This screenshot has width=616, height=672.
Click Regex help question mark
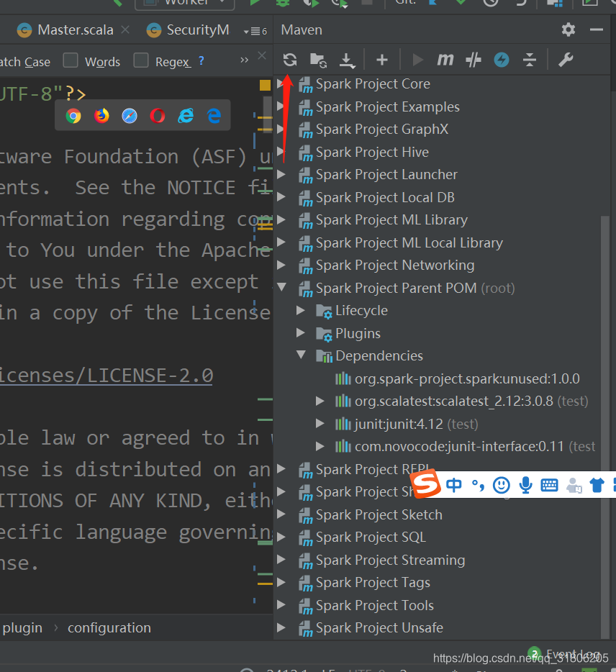pyautogui.click(x=201, y=61)
